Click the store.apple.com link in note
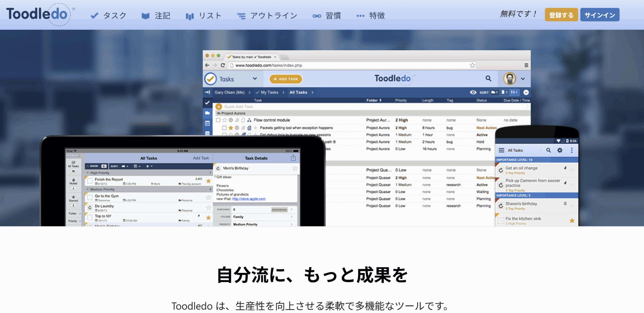 [249, 199]
